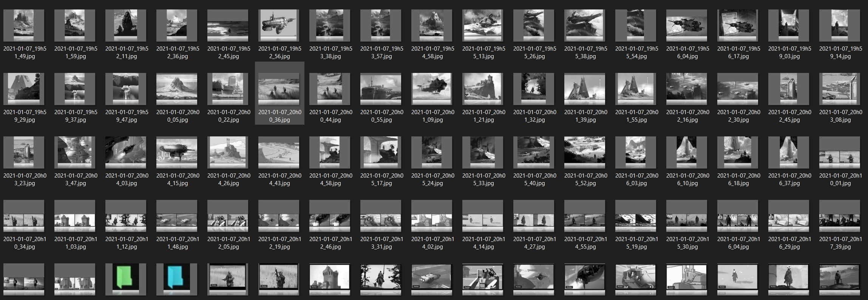Click file name 2021-01-07_20h12_19.jpg
868x300 pixels.
click(280, 243)
